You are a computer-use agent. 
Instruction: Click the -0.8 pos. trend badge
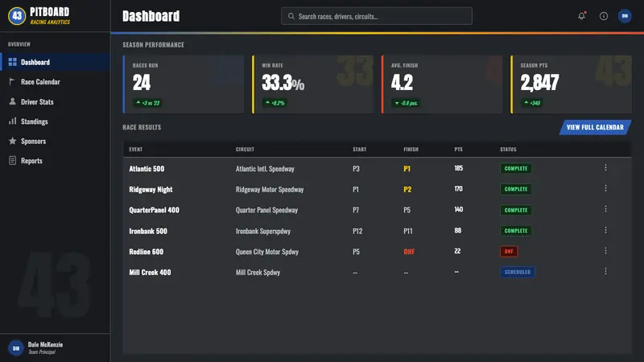pyautogui.click(x=406, y=103)
